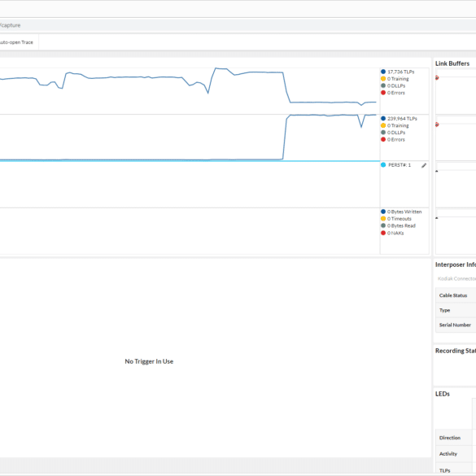Click the red dot beside 0 NAKs
Screen dimensions: 476x476
383,233
